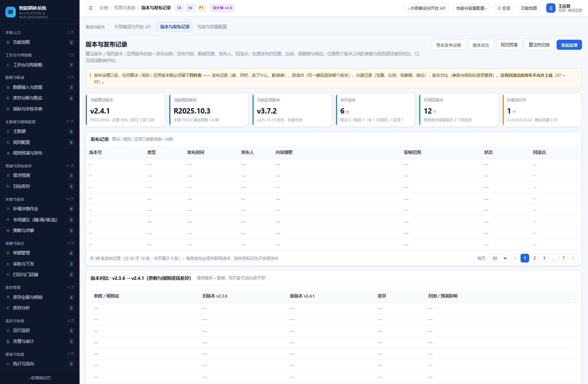Collapse sidebar via 收缩侧边栏

click(40, 378)
